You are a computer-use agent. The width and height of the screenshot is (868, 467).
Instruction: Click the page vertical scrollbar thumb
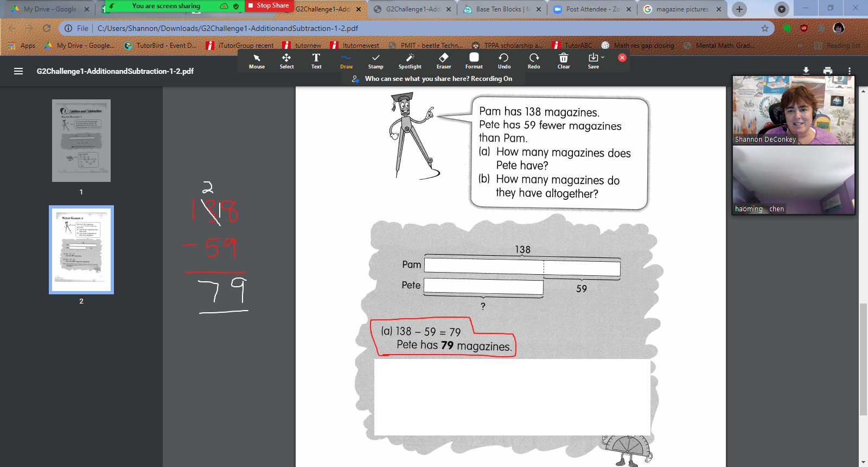point(863,359)
